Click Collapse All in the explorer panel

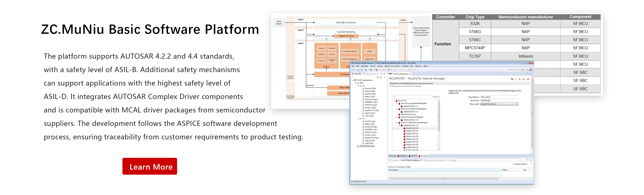click(378, 77)
